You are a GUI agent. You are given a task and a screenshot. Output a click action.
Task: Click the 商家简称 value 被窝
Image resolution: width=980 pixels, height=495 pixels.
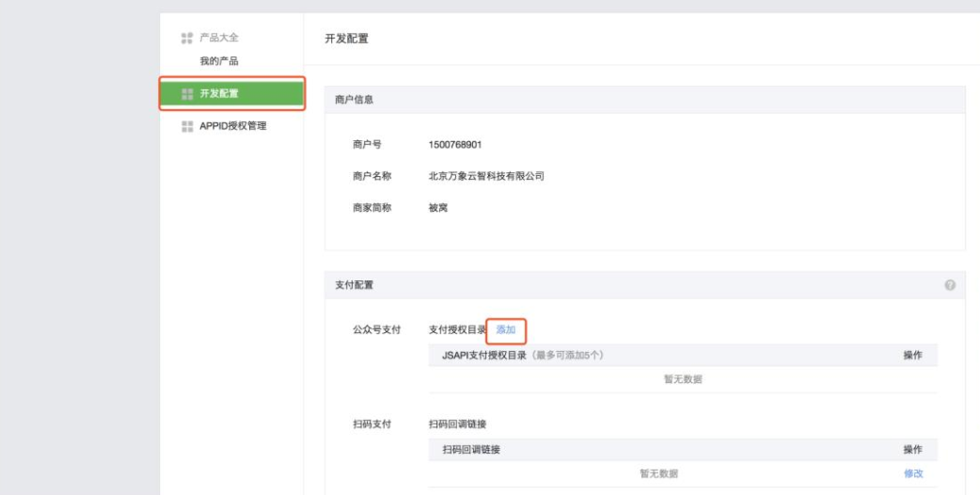tap(438, 207)
